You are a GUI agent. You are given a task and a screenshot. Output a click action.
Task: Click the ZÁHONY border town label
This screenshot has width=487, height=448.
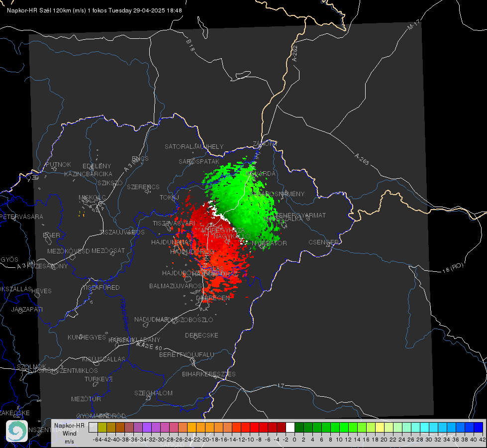[265, 144]
